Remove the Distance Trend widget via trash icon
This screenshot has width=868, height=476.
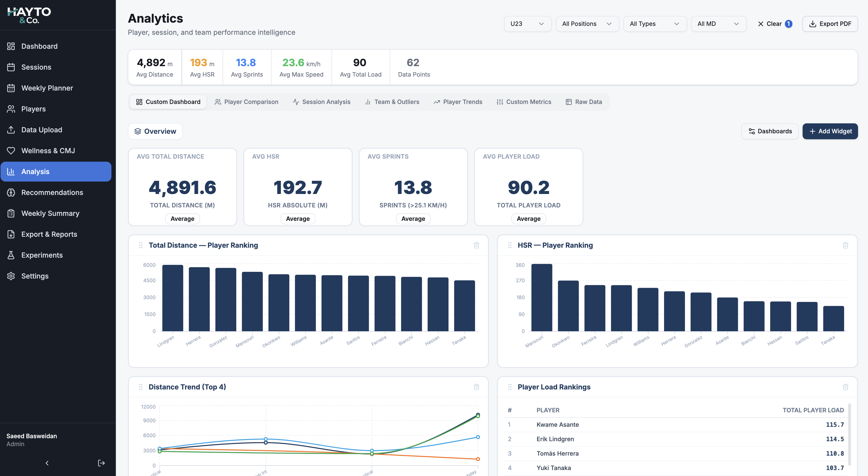(x=477, y=387)
